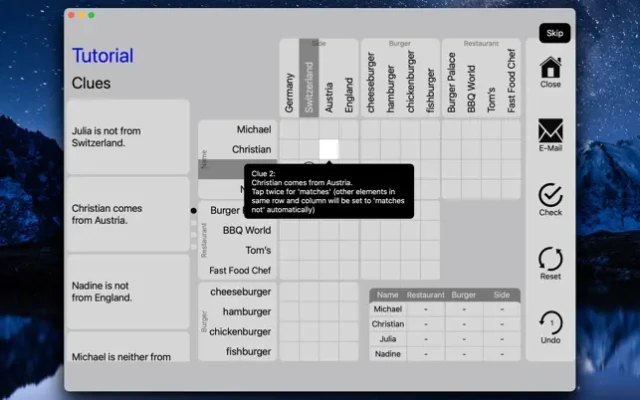Select the clue 'Nadine is not from England'
640x400 pixels.
click(x=127, y=291)
